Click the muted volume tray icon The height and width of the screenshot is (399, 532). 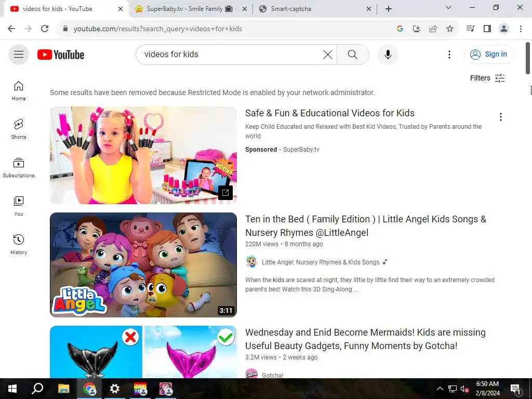[464, 389]
